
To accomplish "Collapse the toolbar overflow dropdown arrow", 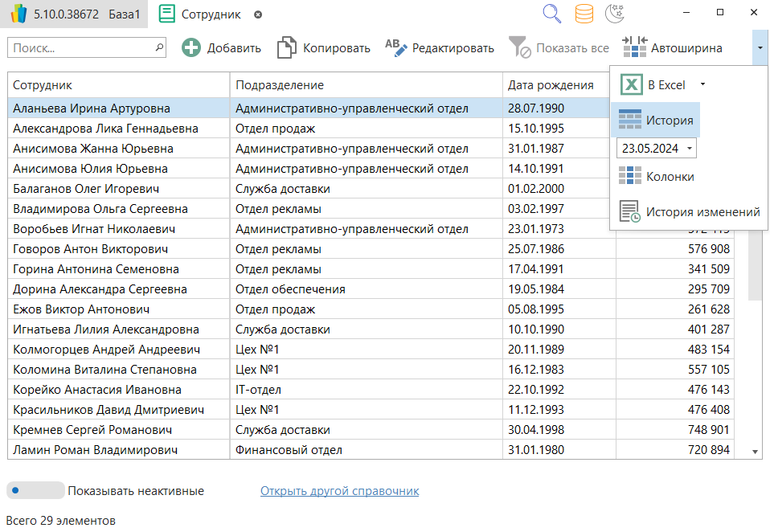I will [760, 48].
